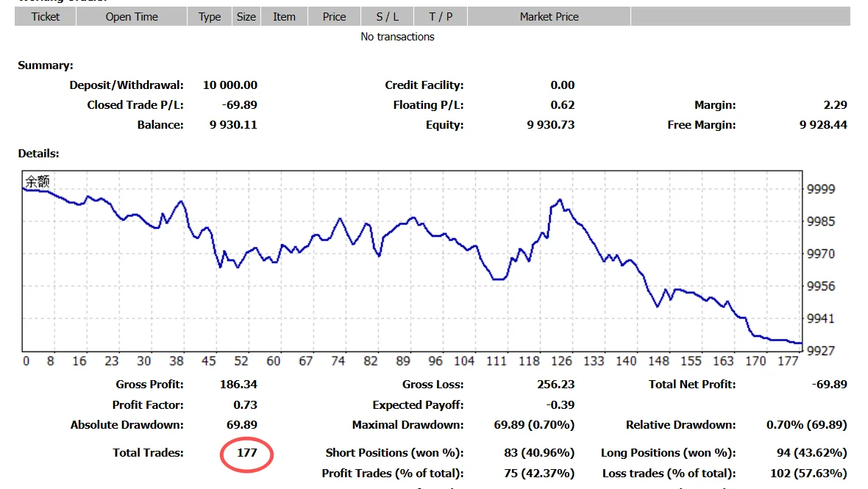
Task: Click the Equity value 9 930.73
Action: tap(551, 125)
